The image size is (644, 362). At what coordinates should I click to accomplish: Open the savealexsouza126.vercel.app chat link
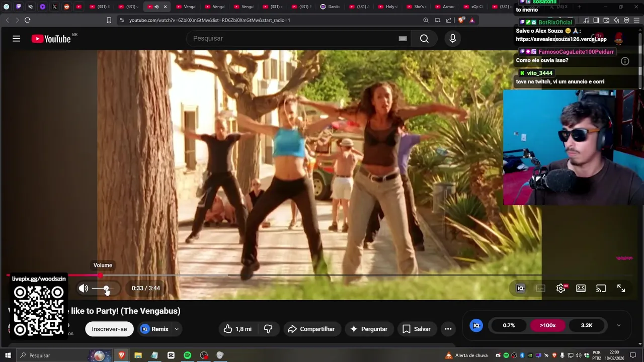(561, 39)
